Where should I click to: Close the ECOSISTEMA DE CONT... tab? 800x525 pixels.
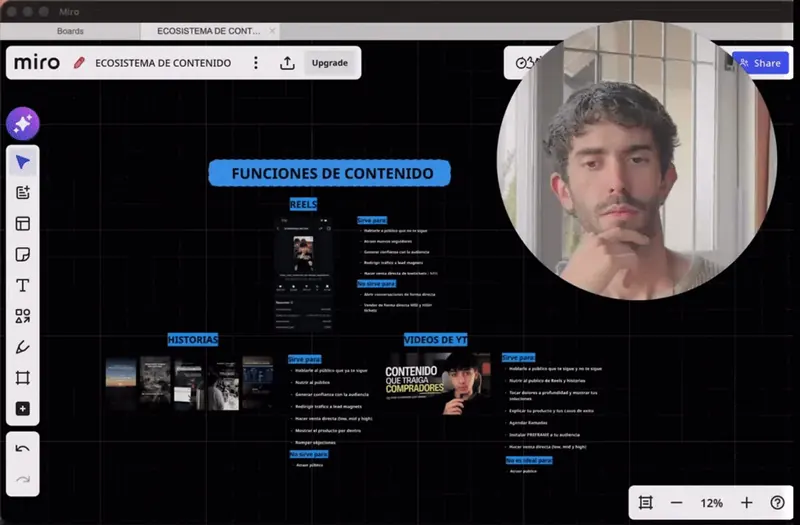tap(272, 31)
